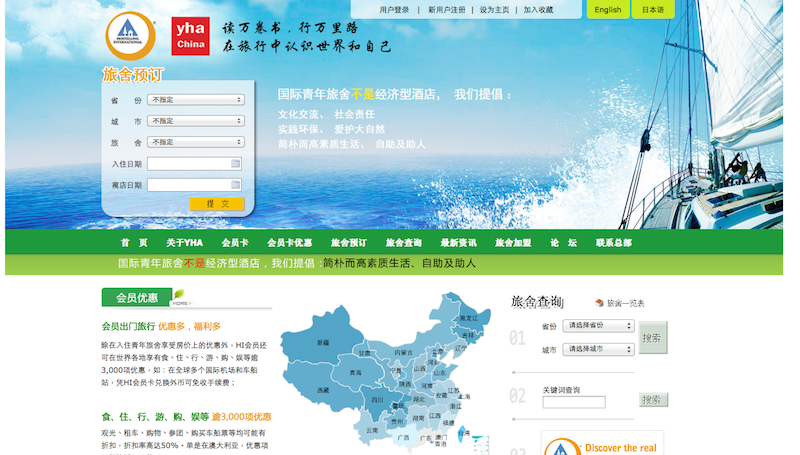The width and height of the screenshot is (800, 455).
Task: Open 旅舍加盟 in the nav bar
Action: [x=513, y=243]
